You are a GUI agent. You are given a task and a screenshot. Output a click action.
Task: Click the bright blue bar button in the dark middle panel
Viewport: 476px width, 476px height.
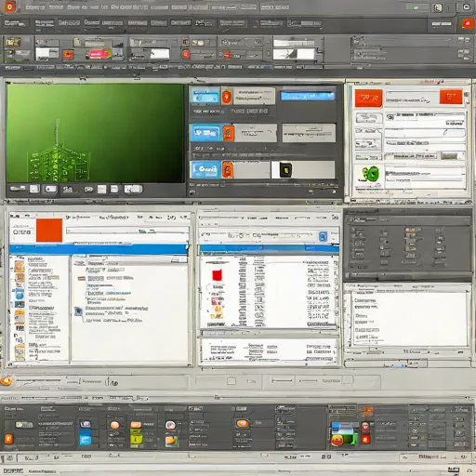click(x=308, y=96)
